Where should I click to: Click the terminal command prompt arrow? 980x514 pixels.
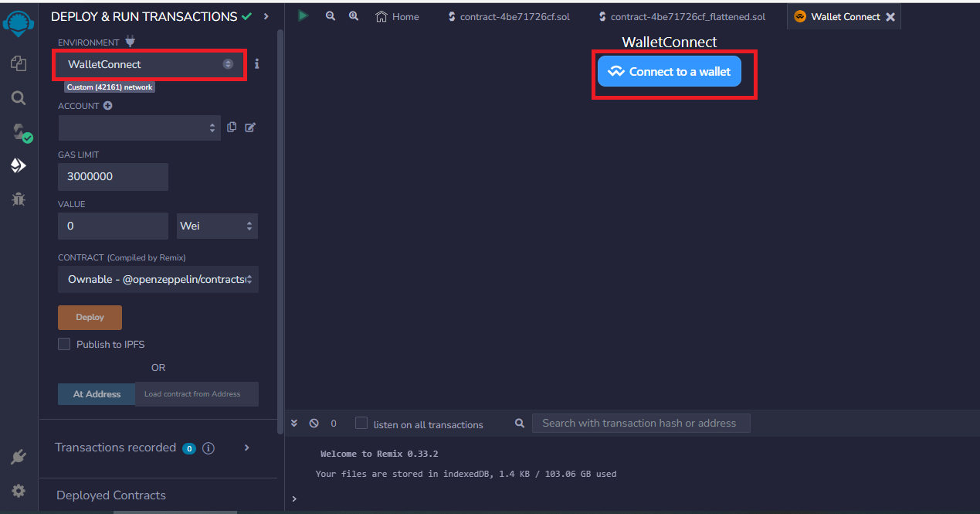tap(293, 499)
